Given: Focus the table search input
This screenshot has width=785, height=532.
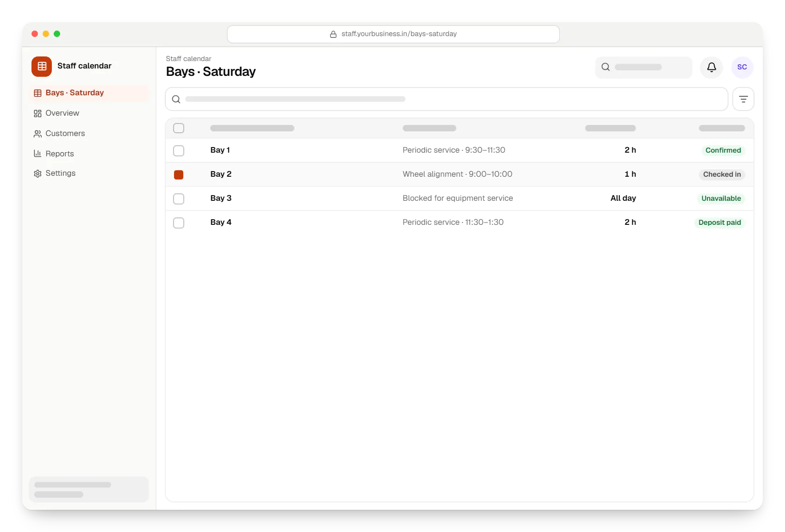Looking at the screenshot, I should click(x=447, y=99).
